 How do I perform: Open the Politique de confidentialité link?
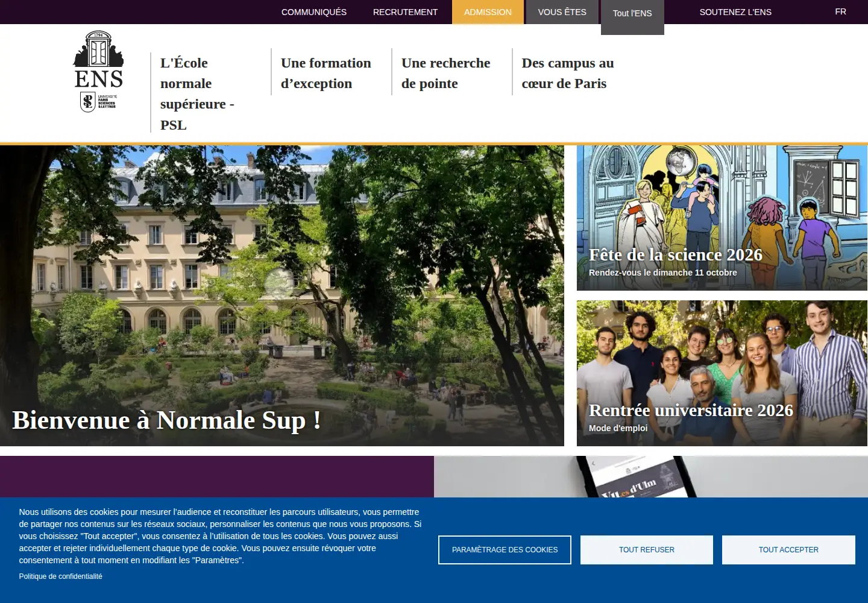60,576
